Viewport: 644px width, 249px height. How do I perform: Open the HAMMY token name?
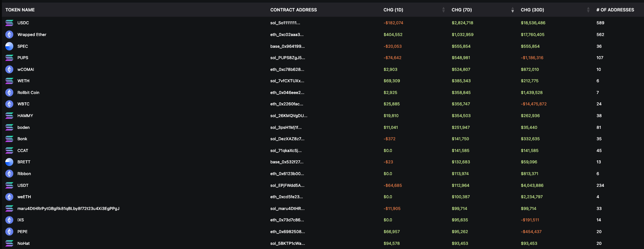25,116
